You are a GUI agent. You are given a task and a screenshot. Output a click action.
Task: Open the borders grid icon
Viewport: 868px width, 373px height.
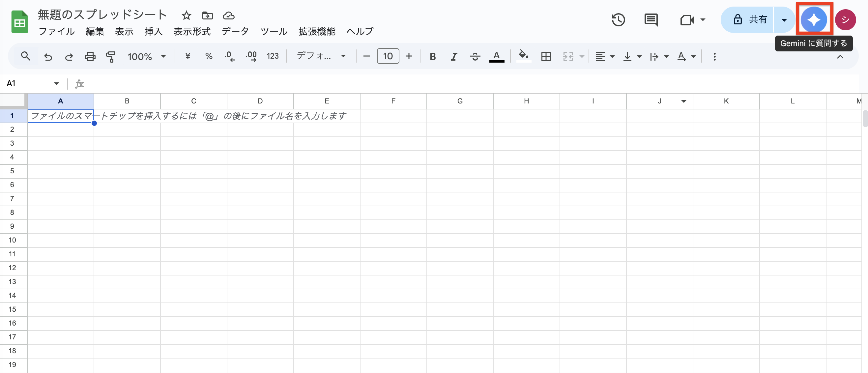[x=545, y=56]
